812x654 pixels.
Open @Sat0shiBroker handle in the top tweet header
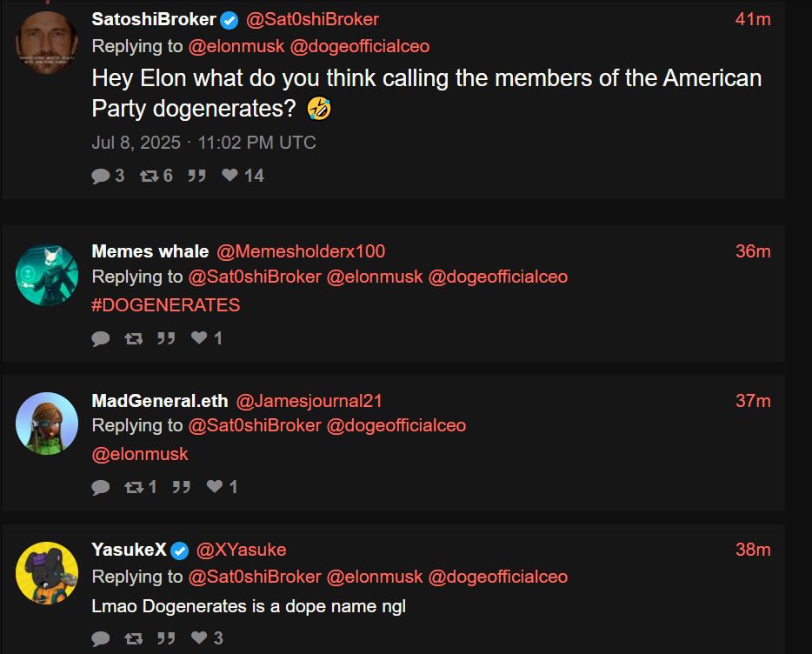tap(312, 19)
